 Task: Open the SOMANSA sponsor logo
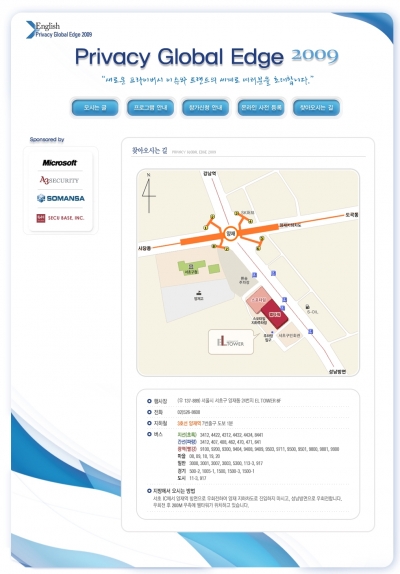pyautogui.click(x=61, y=198)
